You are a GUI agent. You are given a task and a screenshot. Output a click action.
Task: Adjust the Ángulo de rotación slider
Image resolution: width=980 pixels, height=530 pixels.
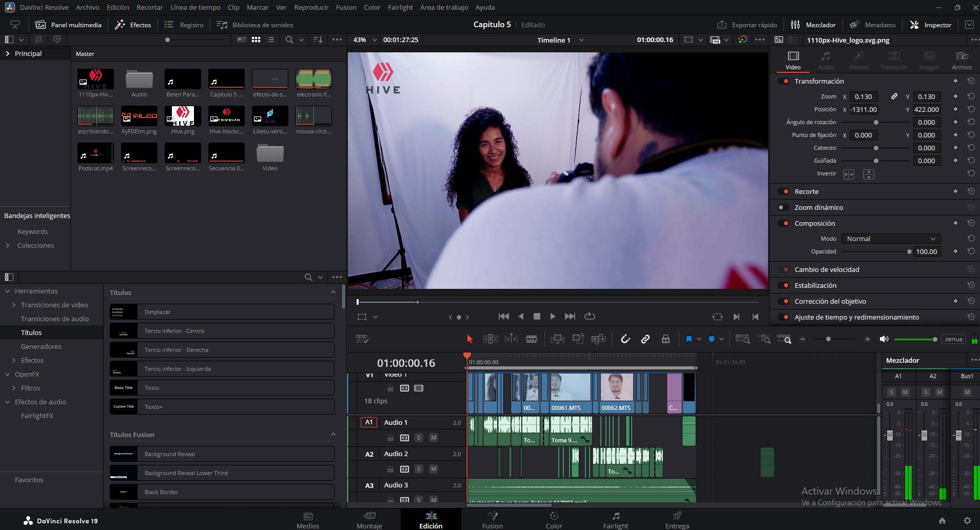(875, 122)
